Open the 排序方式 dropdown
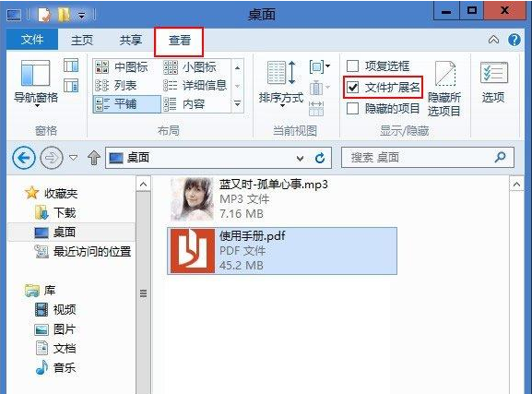Image resolution: width=532 pixels, height=394 pixels. 280,84
